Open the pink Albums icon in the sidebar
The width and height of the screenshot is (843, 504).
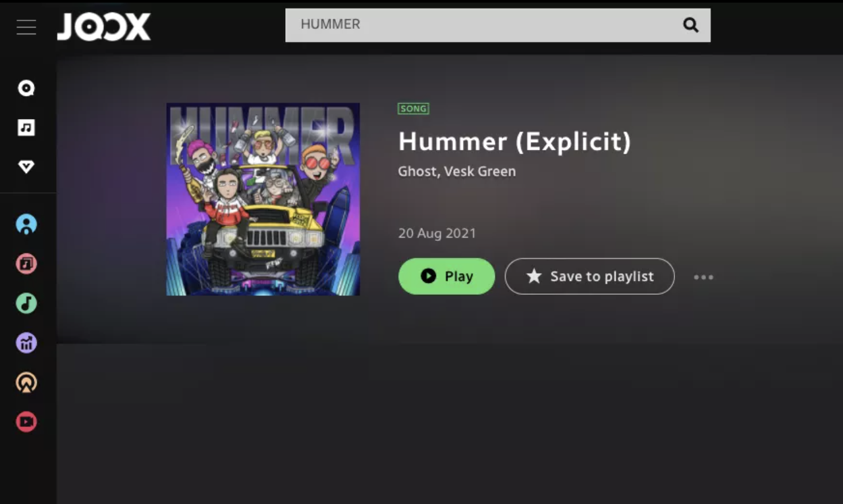26,264
